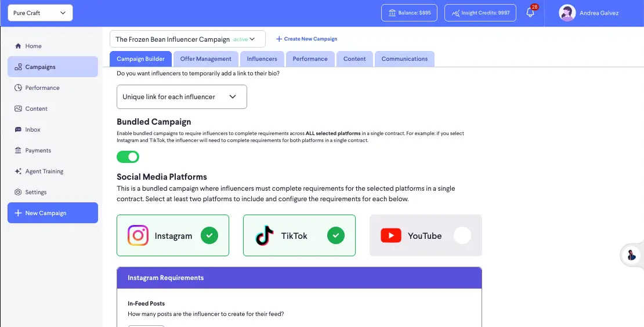Open notifications bell with 28 badge
Viewport: 644px width, 327px height.
pyautogui.click(x=531, y=12)
